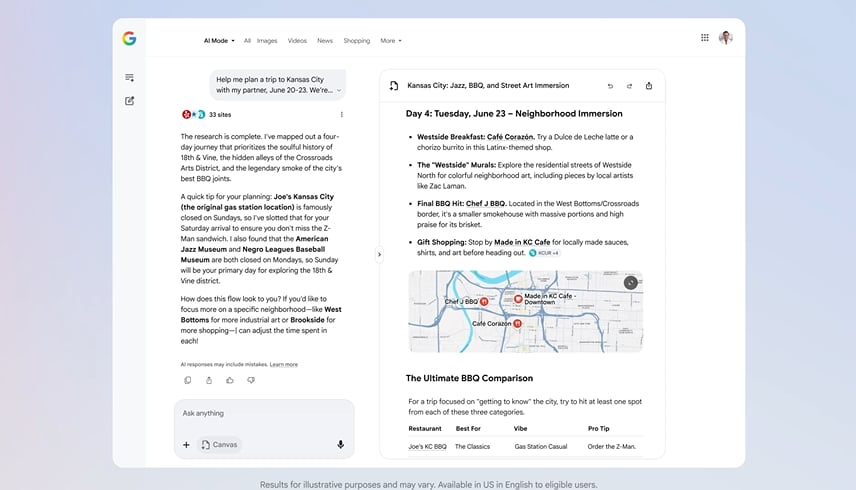
Task: Start voice input with the microphone
Action: point(341,445)
